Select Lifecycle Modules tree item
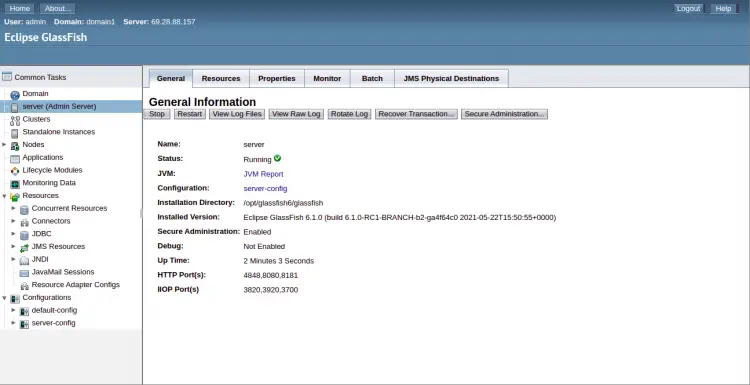This screenshot has height=385, width=750. tap(52, 170)
